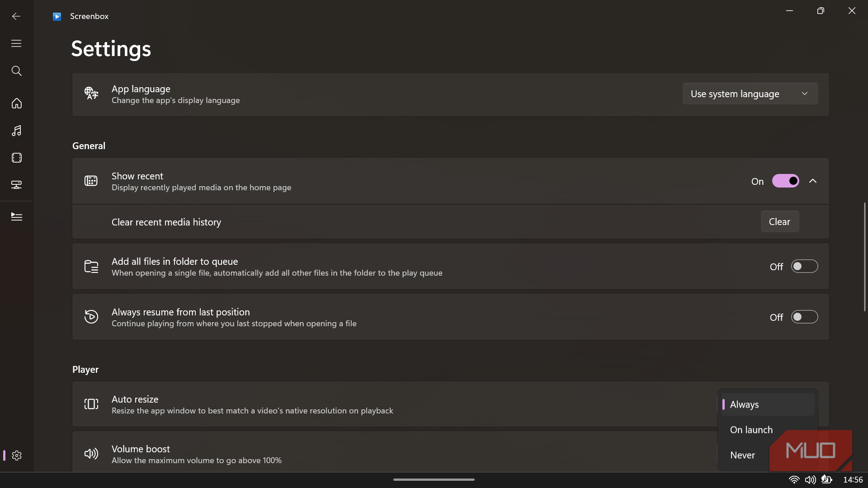Screen dimensions: 868x488
Task: Select Always in Auto resize list
Action: tap(768, 404)
